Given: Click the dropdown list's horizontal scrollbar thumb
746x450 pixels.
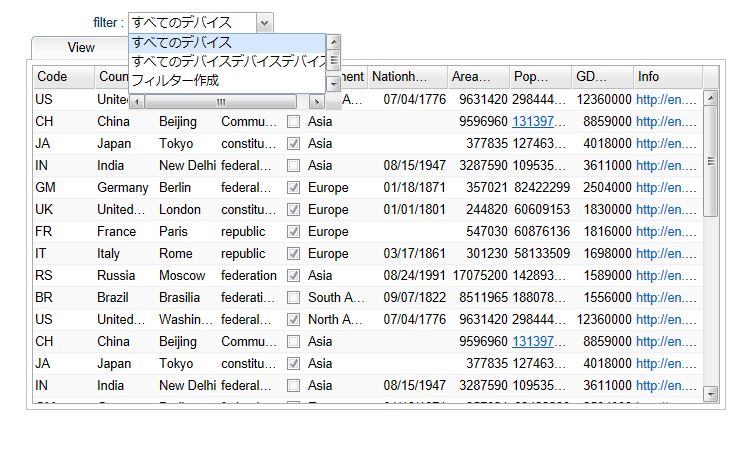Looking at the screenshot, I should [220, 102].
